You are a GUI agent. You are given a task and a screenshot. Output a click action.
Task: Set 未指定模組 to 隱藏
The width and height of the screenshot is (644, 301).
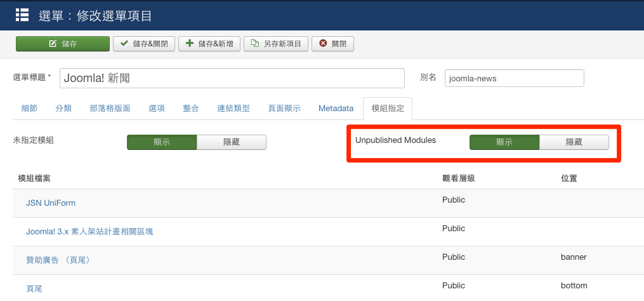click(231, 142)
